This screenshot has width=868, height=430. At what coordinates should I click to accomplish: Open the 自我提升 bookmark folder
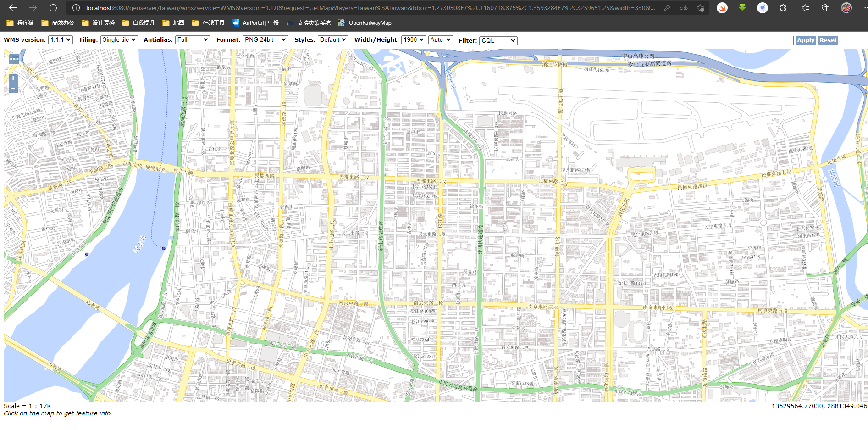[x=138, y=23]
